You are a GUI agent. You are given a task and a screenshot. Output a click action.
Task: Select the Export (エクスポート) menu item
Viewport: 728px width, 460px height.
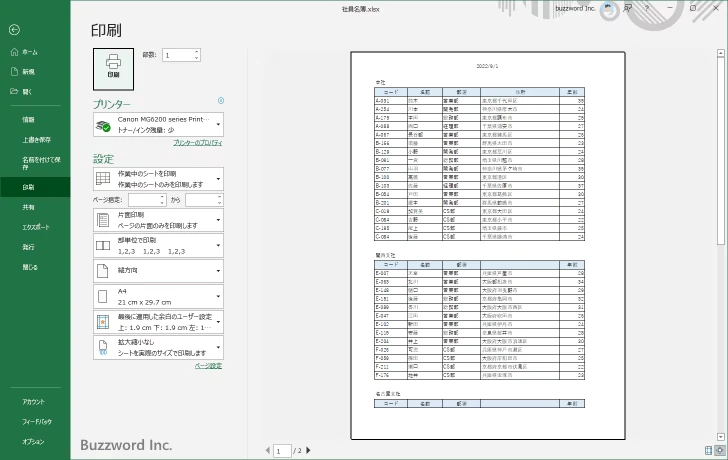[x=35, y=227]
